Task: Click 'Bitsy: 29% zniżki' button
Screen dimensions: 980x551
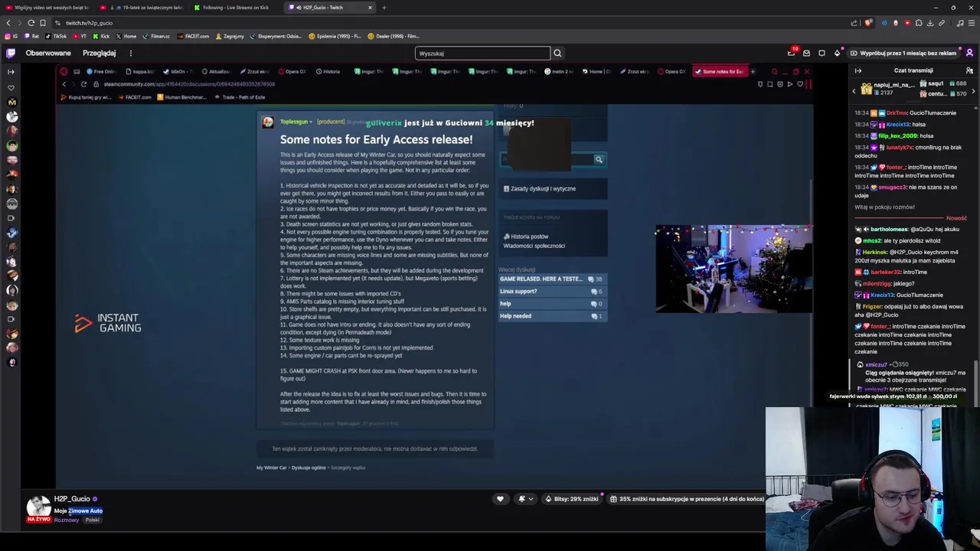Action: pyautogui.click(x=571, y=499)
